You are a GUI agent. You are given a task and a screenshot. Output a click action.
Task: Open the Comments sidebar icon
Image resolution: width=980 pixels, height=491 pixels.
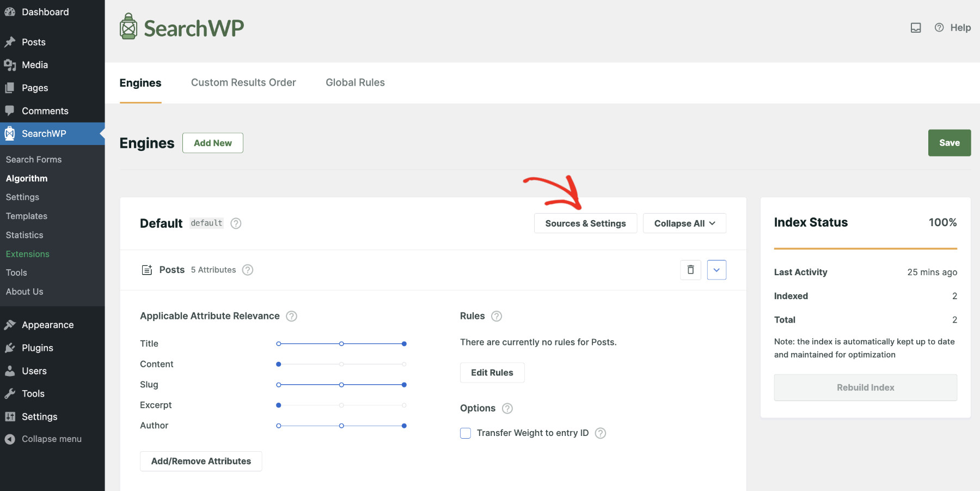pyautogui.click(x=10, y=111)
